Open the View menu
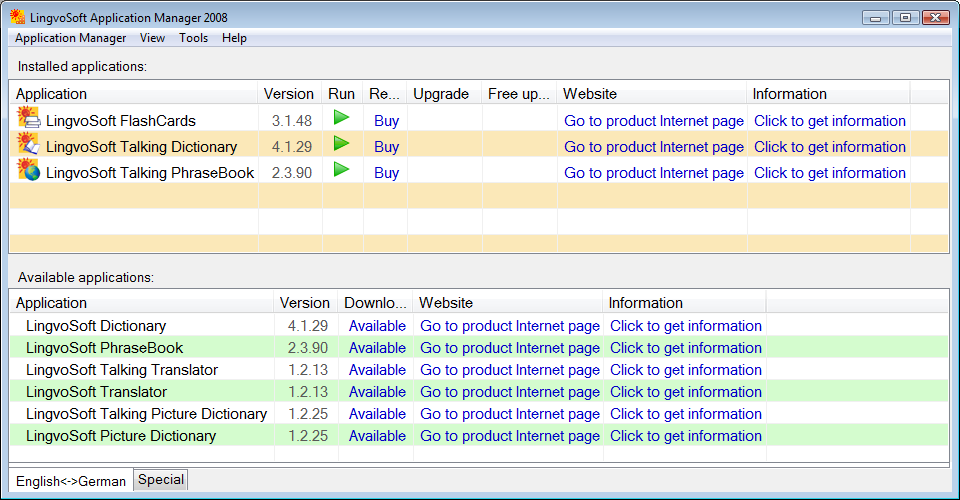The width and height of the screenshot is (960, 500). (152, 38)
